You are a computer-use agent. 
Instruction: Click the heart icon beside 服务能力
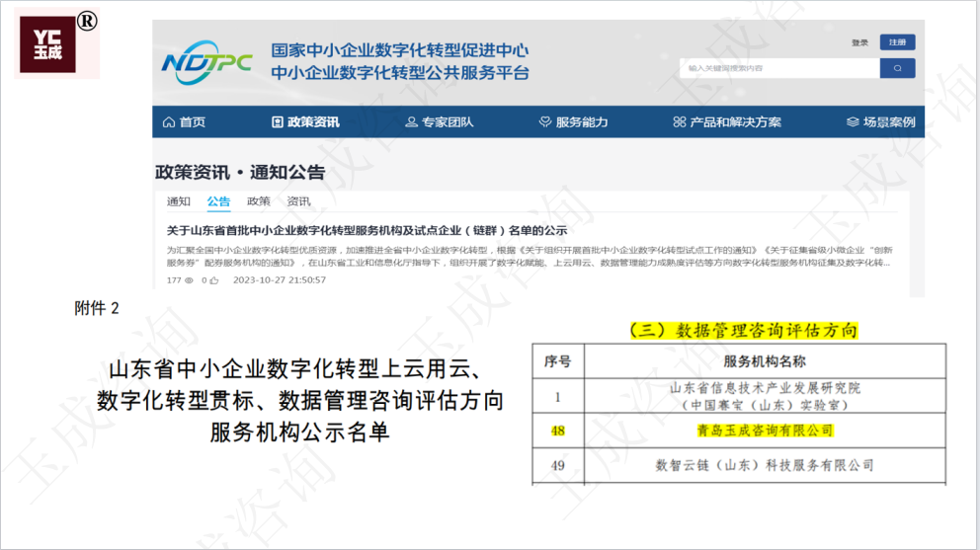pyautogui.click(x=545, y=121)
